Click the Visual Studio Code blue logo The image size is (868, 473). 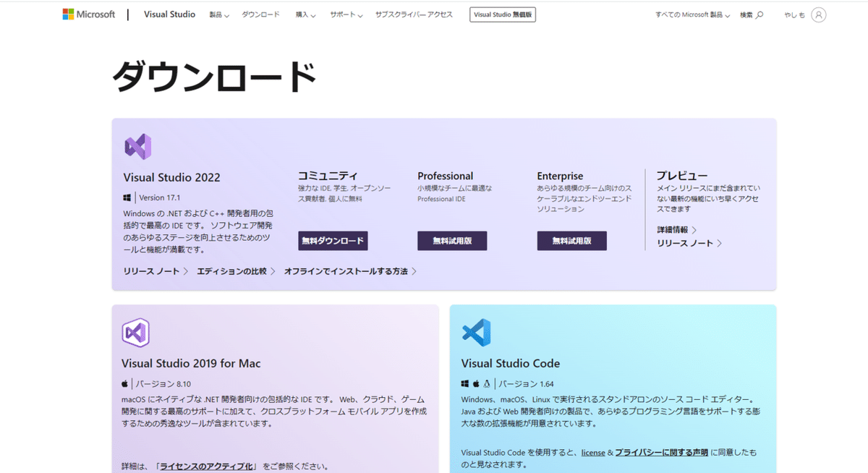[x=476, y=333]
